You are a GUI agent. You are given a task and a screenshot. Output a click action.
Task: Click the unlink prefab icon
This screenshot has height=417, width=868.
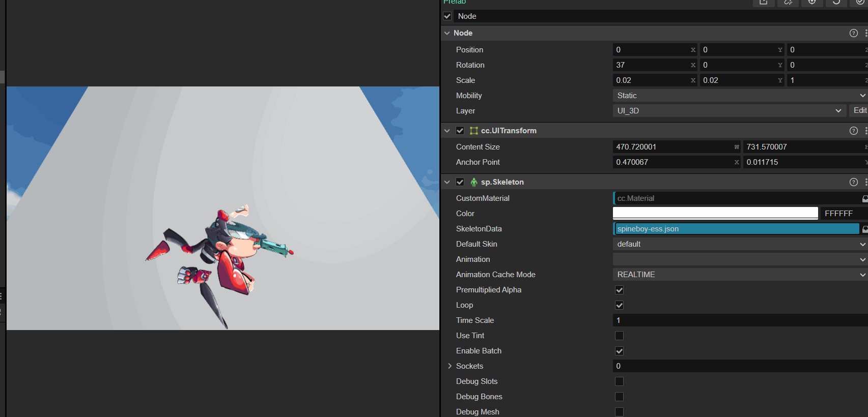[788, 3]
